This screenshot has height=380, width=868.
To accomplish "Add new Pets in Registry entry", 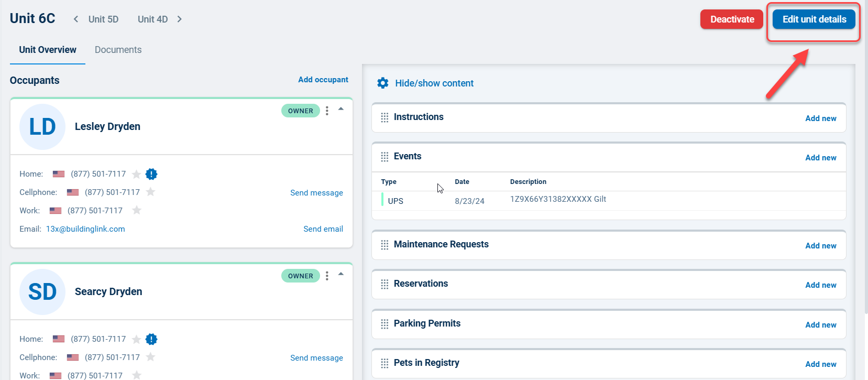I will pos(821,364).
